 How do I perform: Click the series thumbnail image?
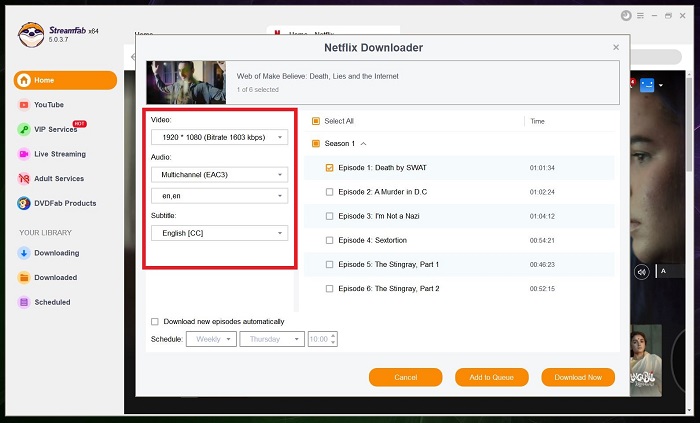186,83
